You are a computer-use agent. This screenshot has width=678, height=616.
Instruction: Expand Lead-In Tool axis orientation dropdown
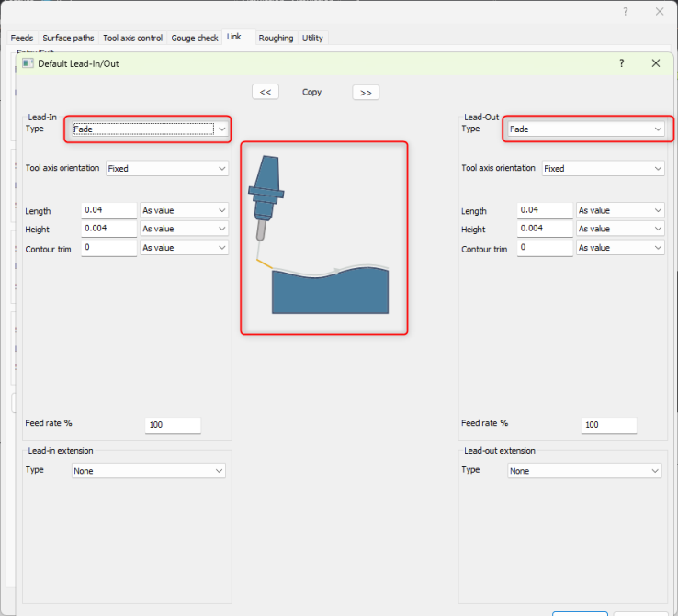(x=167, y=169)
